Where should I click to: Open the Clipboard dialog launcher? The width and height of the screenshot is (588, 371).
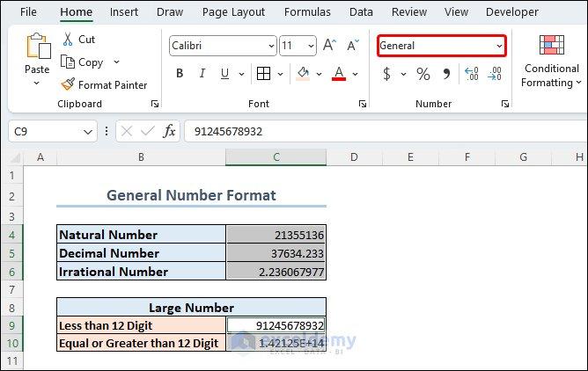point(155,104)
